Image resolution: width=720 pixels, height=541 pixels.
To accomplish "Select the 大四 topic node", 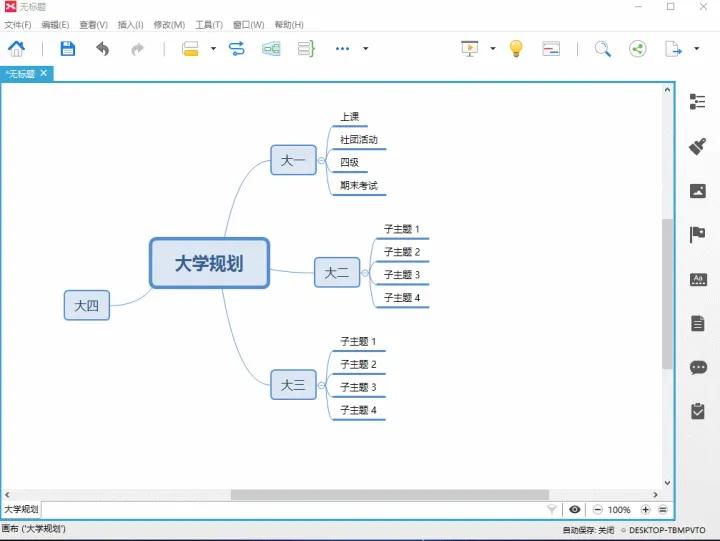I will point(87,305).
